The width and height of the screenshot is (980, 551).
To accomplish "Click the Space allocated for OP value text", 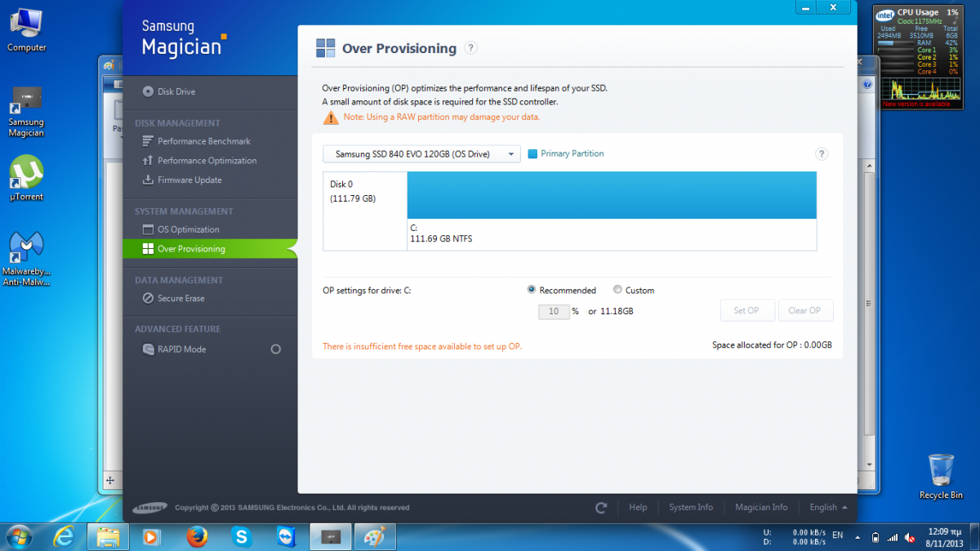I will [772, 345].
